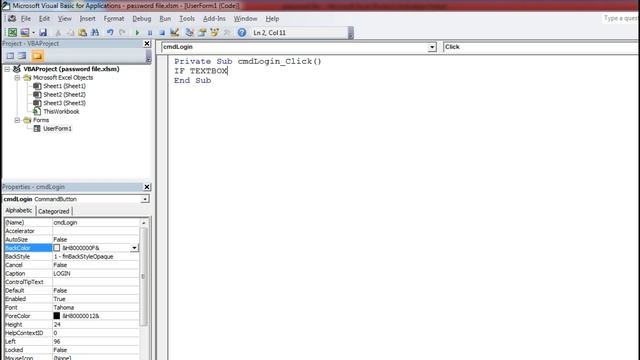Open the Edit menu
The width and height of the screenshot is (640, 360).
point(44,19)
